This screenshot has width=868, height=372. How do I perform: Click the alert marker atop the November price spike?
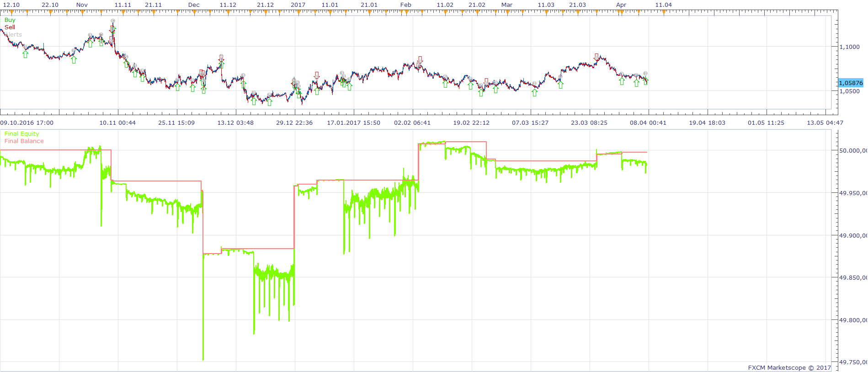coord(113,21)
